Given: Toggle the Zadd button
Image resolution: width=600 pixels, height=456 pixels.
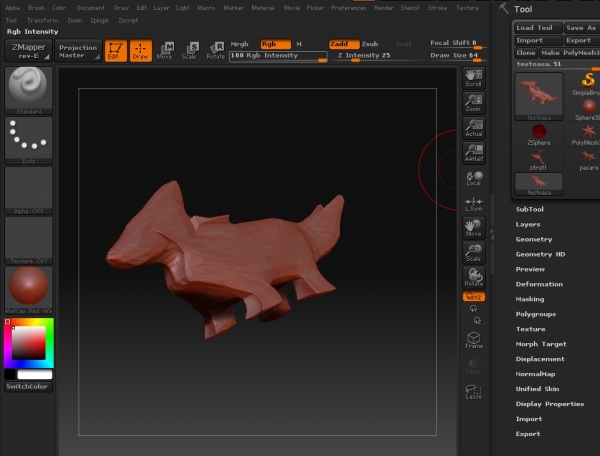Looking at the screenshot, I should (x=344, y=44).
